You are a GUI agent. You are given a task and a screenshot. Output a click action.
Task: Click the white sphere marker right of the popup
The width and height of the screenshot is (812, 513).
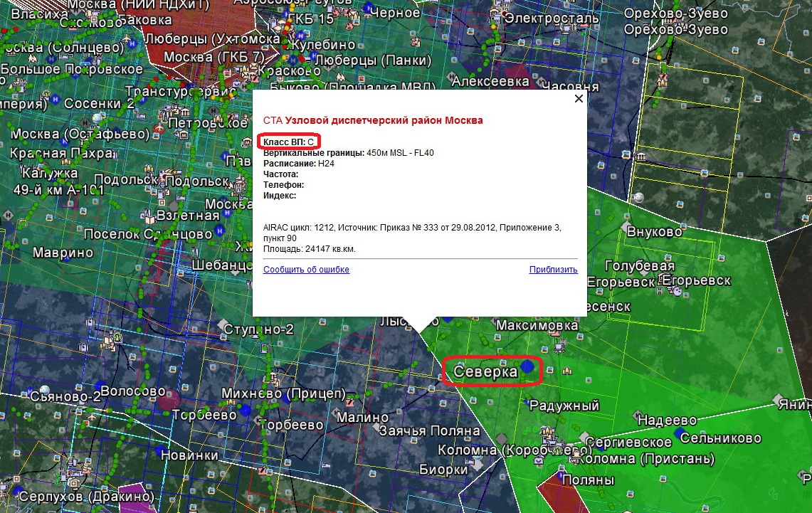(x=639, y=197)
